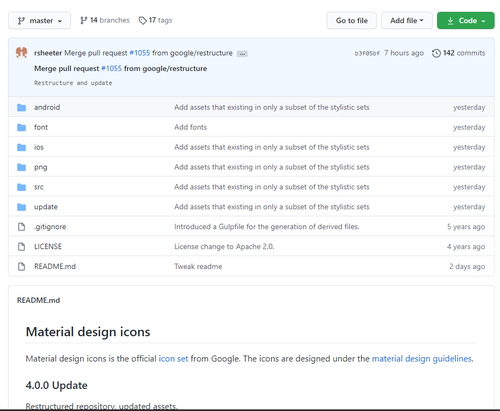The height and width of the screenshot is (411, 500).
Task: Open README.md in the file list
Action: coord(55,266)
